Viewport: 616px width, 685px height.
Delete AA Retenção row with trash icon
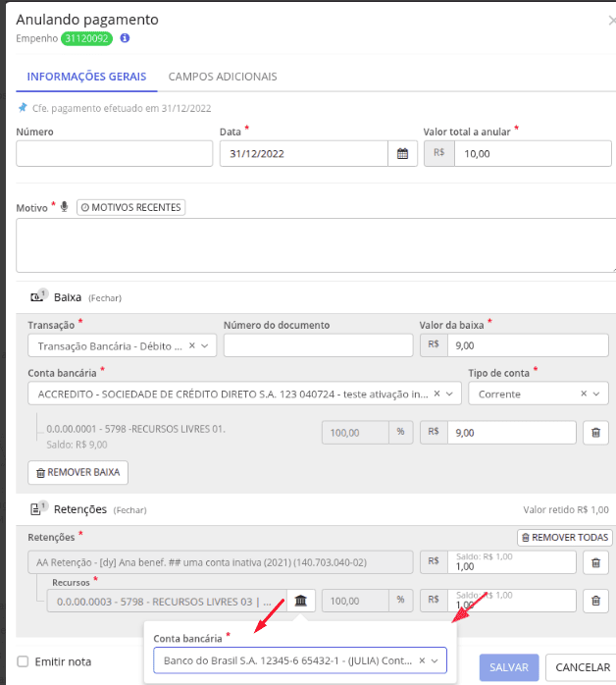pos(595,562)
